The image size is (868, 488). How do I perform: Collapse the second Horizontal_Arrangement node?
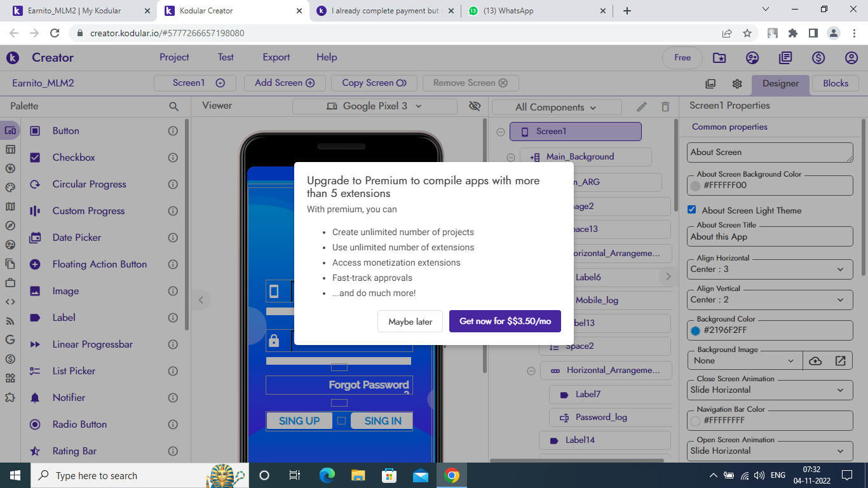[x=531, y=371]
